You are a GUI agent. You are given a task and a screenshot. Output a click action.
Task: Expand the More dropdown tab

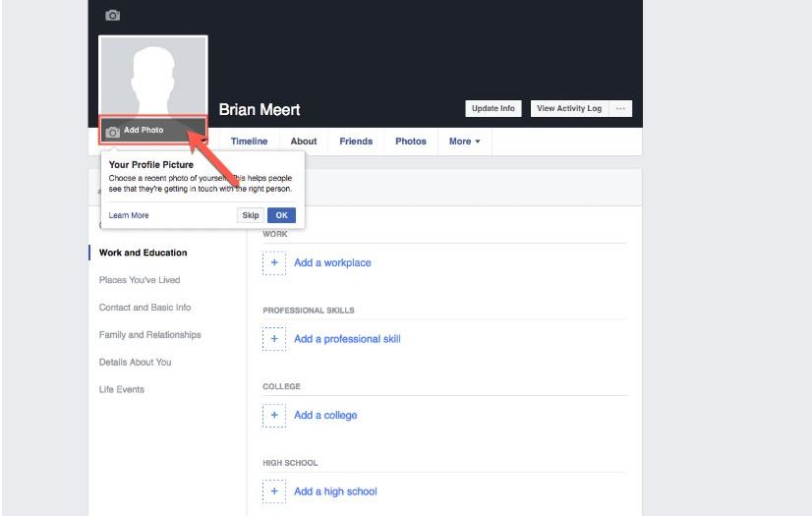[465, 142]
